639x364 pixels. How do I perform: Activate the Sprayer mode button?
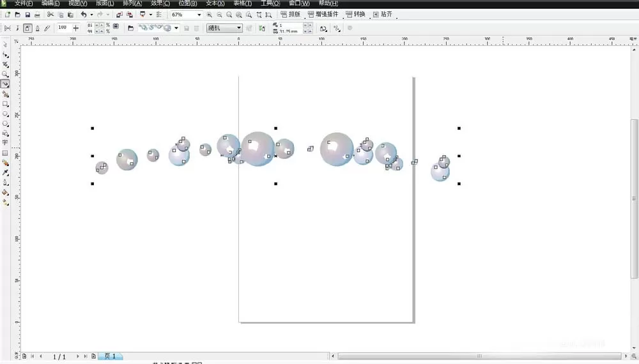pos(27,28)
